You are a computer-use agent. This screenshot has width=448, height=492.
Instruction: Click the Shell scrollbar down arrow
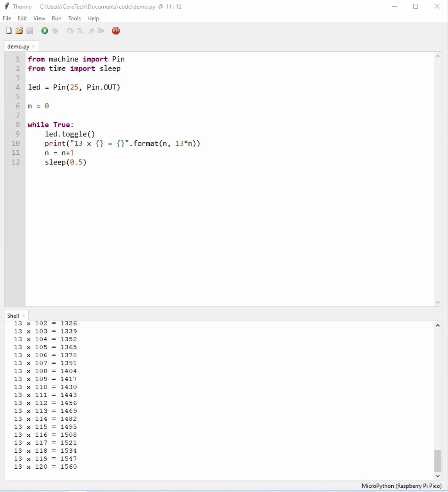(438, 476)
